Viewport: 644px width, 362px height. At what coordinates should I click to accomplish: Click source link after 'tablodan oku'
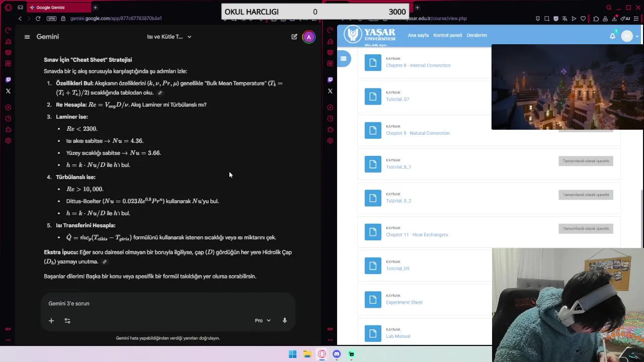coord(160,93)
